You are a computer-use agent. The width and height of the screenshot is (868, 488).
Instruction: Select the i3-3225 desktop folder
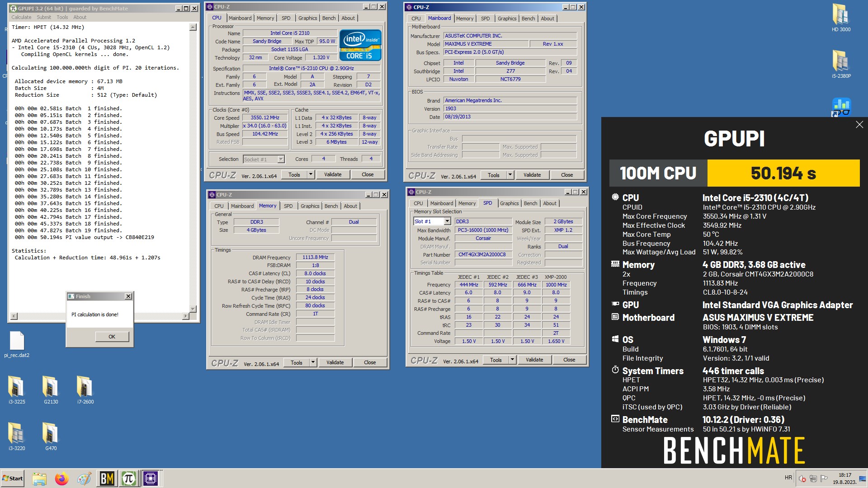17,389
